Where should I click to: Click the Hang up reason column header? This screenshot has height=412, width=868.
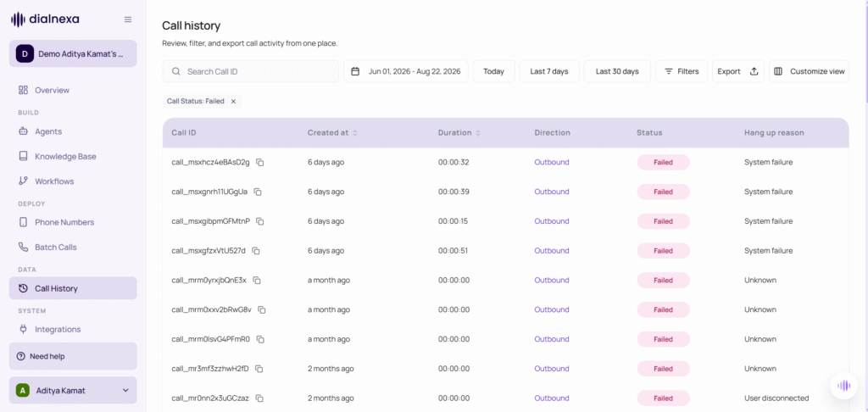pyautogui.click(x=774, y=133)
